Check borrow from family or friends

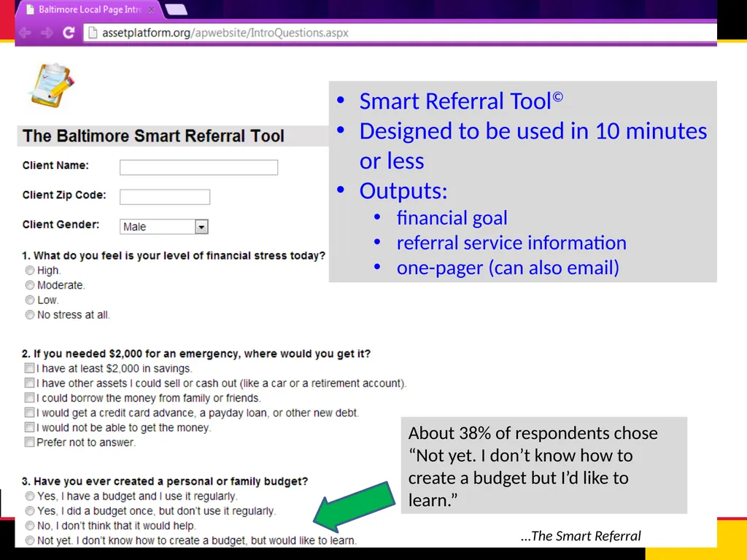(29, 397)
